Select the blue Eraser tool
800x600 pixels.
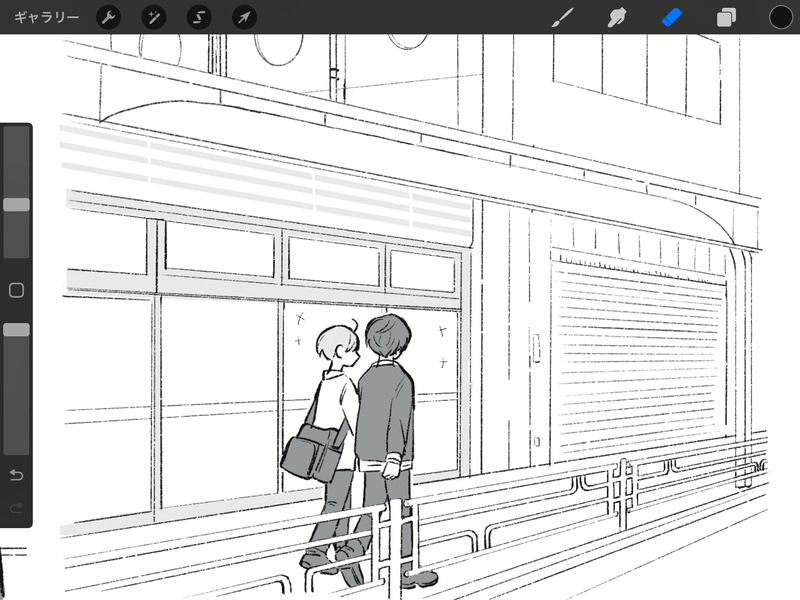click(x=671, y=17)
